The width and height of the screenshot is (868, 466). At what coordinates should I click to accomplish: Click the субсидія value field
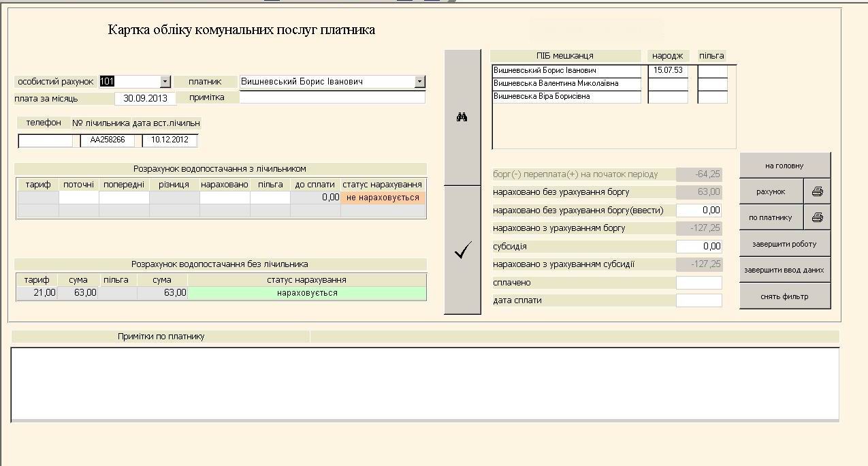point(699,246)
